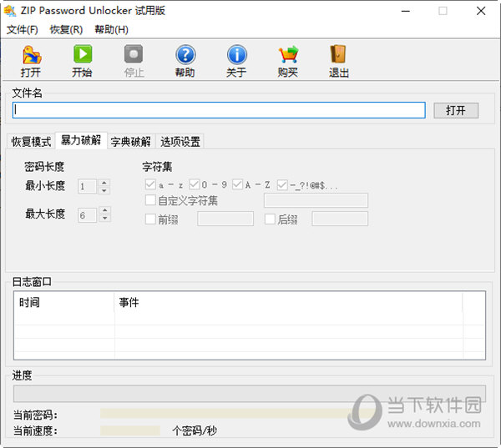This screenshot has width=501, height=448.
Task: Click the 自定义字符集 text box
Action: (316, 200)
